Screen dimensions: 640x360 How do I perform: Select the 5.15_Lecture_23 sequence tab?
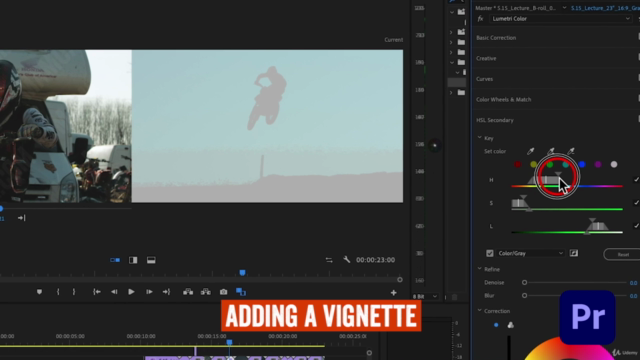pyautogui.click(x=605, y=8)
